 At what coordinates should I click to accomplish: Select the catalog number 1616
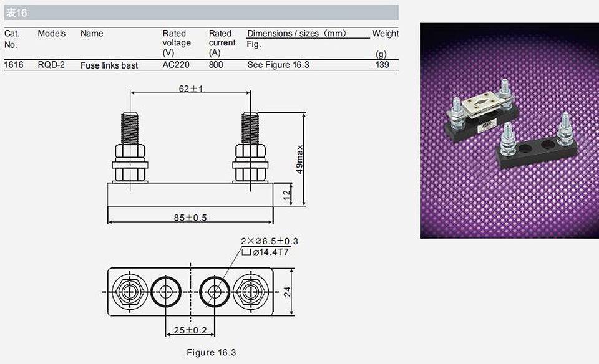click(14, 65)
